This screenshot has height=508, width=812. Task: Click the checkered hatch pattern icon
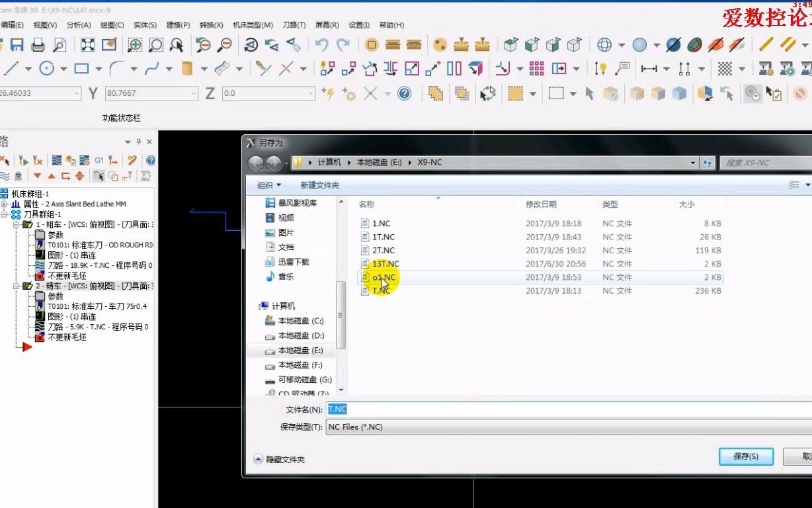[x=725, y=68]
